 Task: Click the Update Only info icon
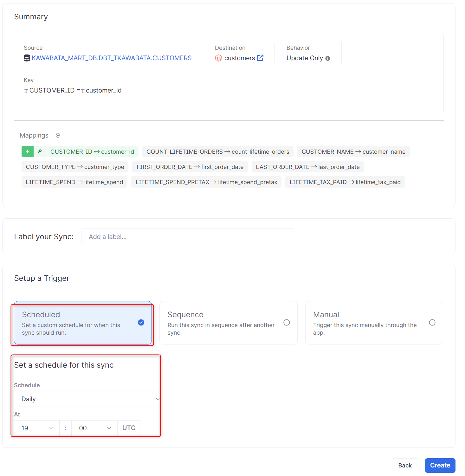[328, 58]
